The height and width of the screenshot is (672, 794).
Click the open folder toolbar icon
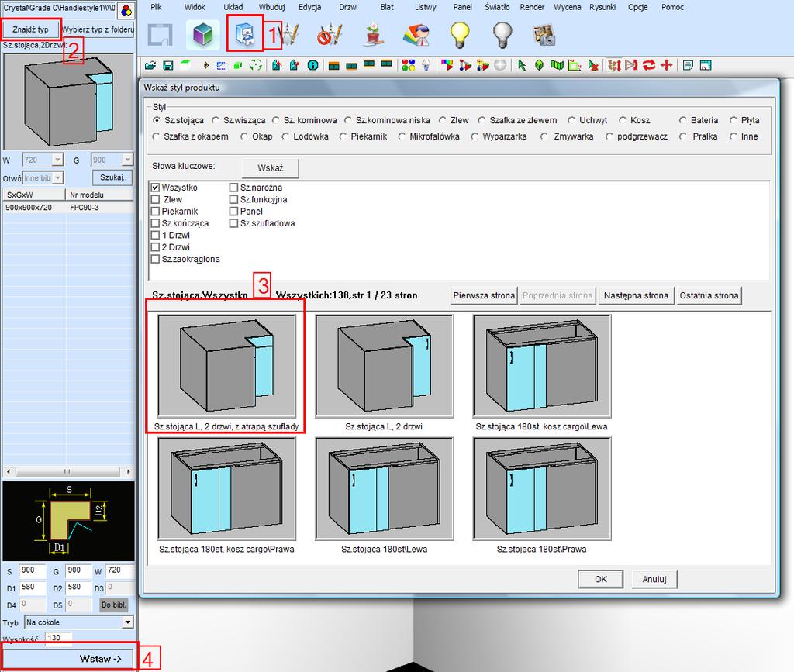(150, 65)
